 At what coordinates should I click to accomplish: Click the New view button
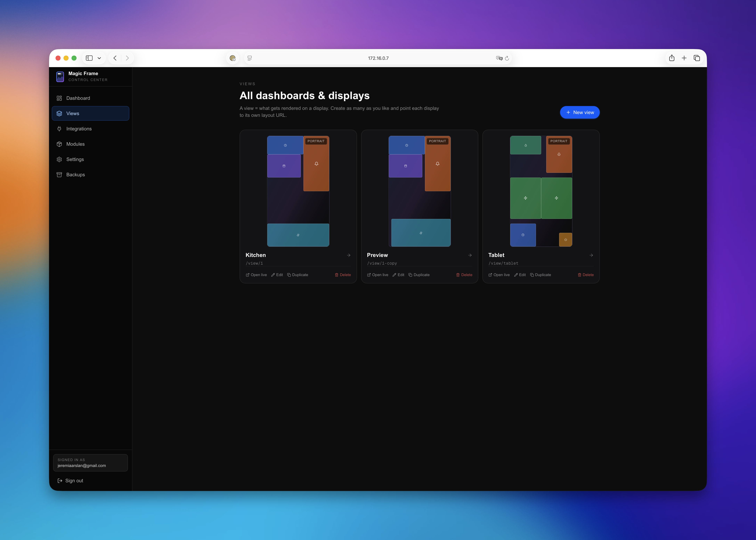pyautogui.click(x=580, y=112)
